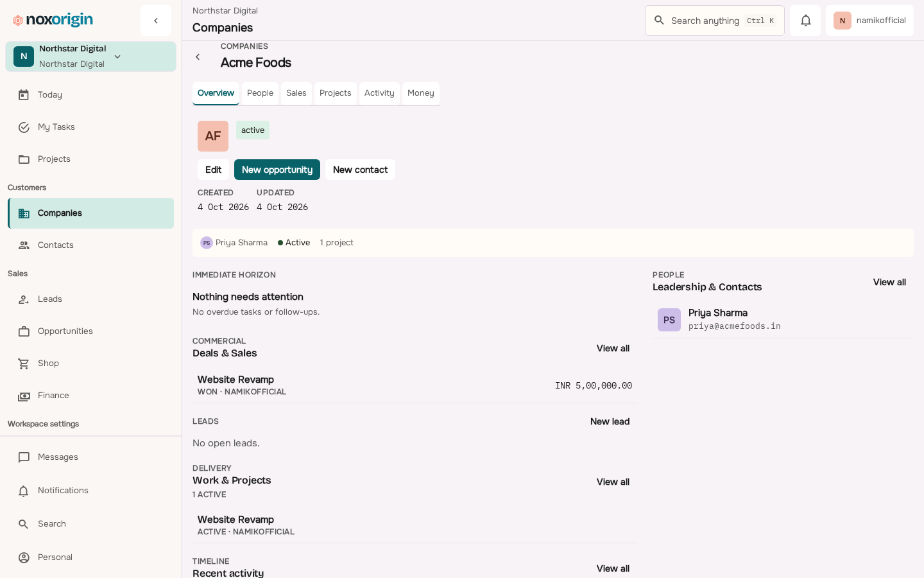Click the Search magnifier icon in sidebar

(x=24, y=524)
